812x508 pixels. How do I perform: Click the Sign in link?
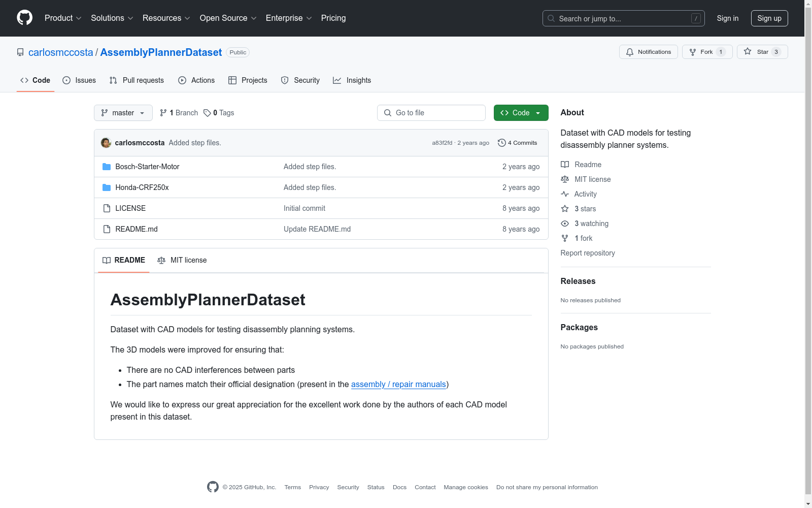coord(728,18)
